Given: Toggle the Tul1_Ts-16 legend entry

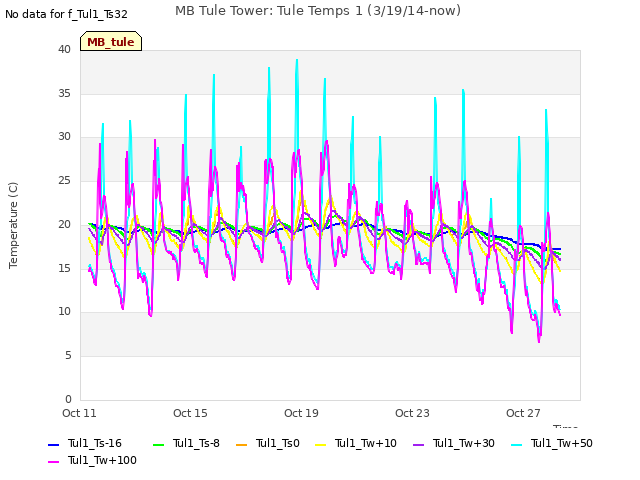Looking at the screenshot, I should click(x=85, y=443).
